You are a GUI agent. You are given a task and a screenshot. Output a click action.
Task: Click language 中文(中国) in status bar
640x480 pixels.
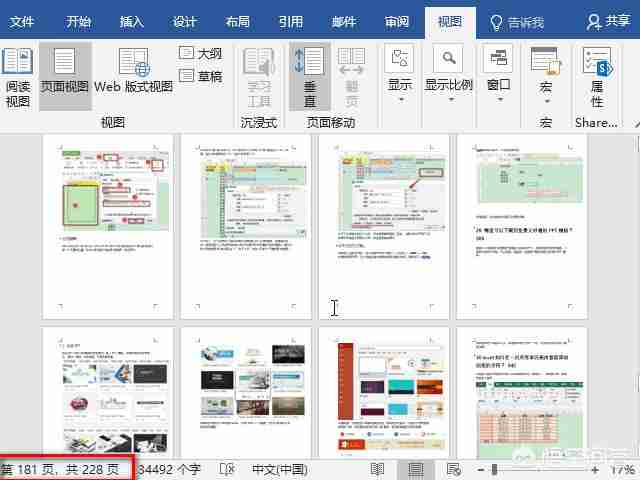coord(280,469)
